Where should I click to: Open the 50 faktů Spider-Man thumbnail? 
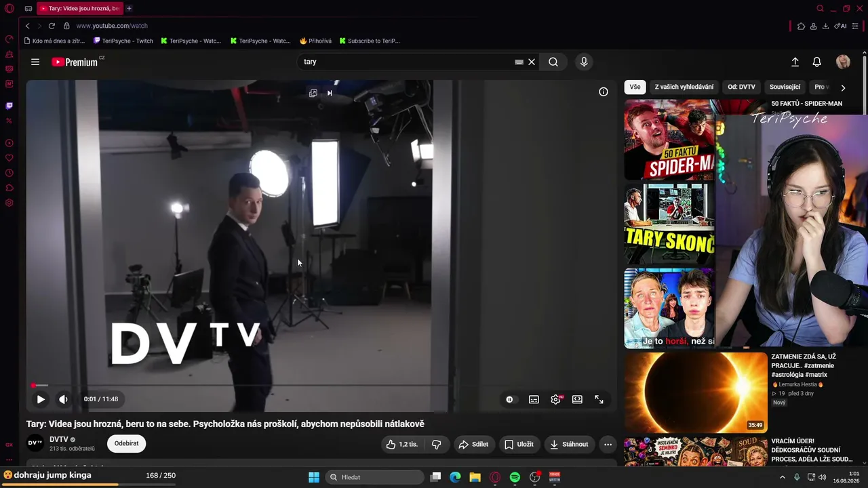669,140
